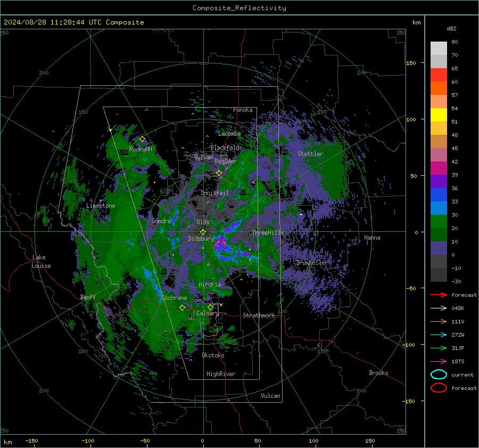Viewport: 479px width, 448px height.
Task: Click the white 04DK arrow icon
Action: click(439, 308)
